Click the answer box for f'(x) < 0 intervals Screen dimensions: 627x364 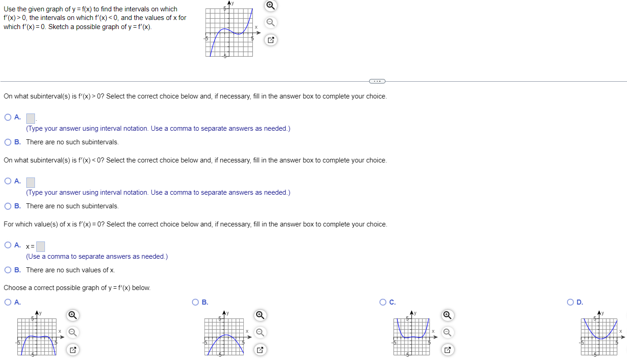coord(30,182)
